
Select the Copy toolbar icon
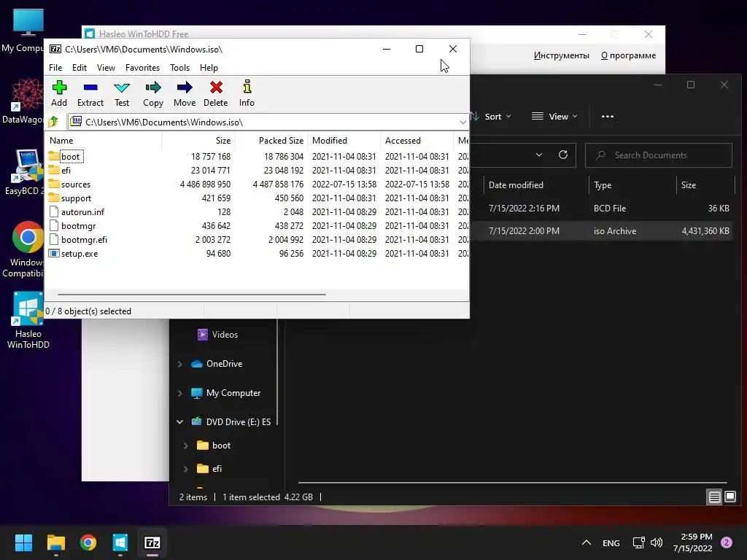click(x=153, y=93)
